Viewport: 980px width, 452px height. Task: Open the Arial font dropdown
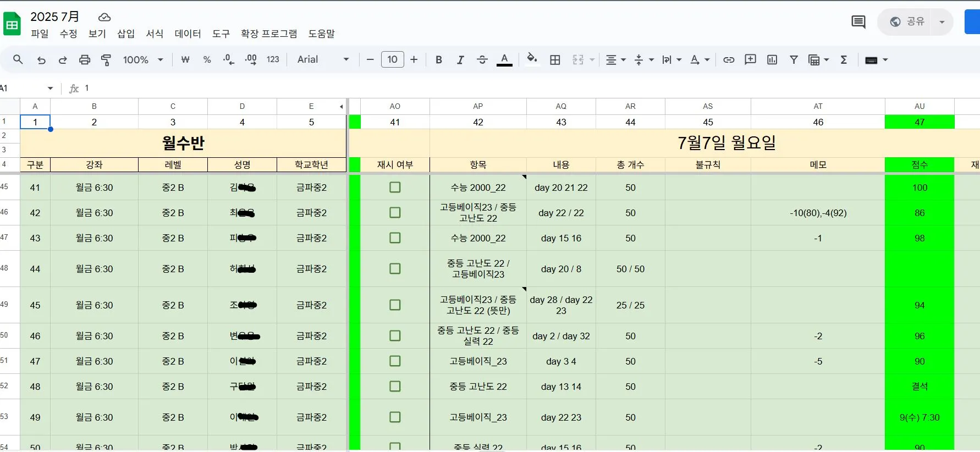coord(323,59)
